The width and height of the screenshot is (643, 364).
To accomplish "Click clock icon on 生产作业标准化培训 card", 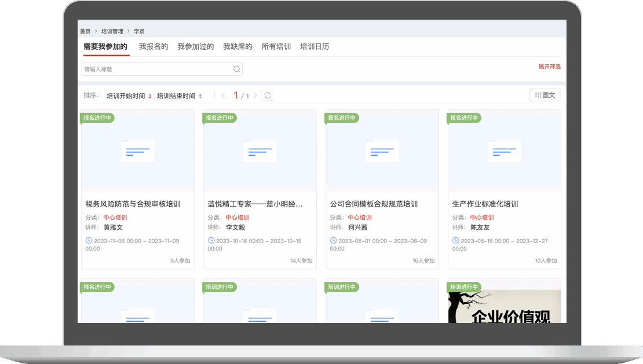I will [455, 240].
